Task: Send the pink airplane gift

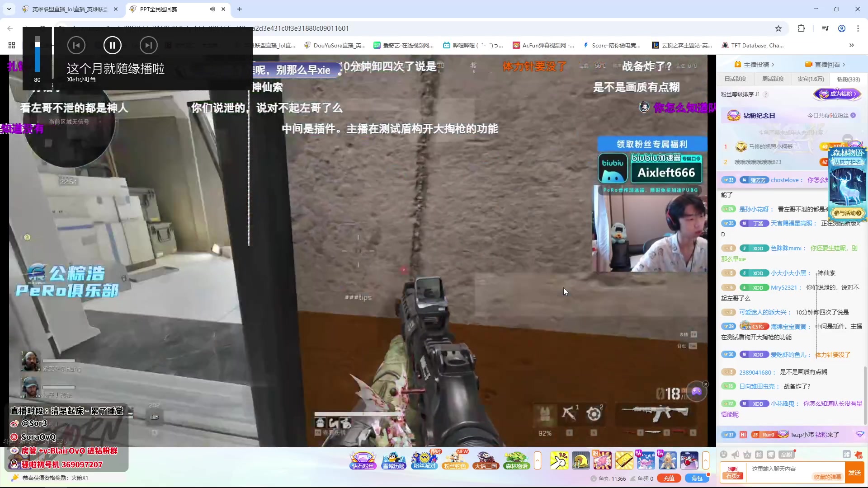Action: [x=646, y=460]
